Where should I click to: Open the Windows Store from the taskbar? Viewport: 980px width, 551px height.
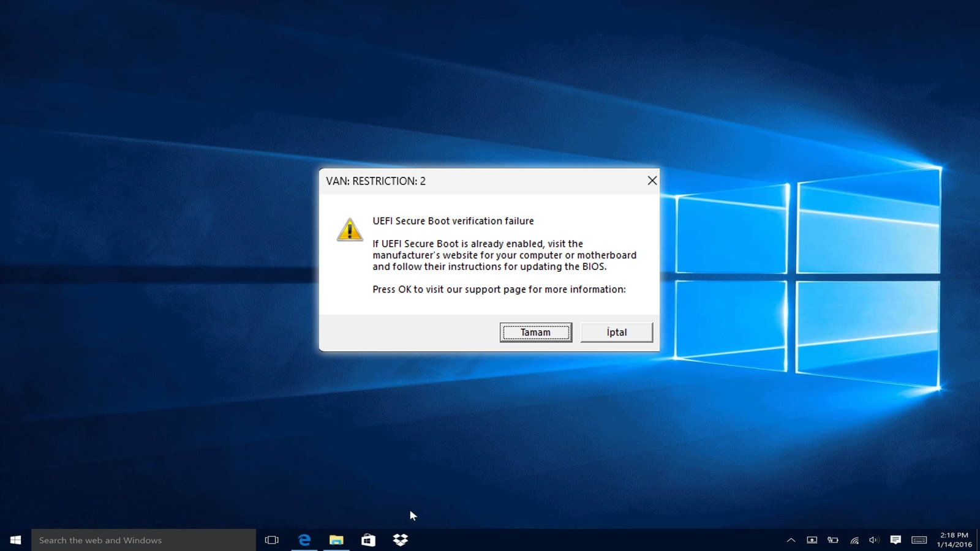click(x=368, y=540)
